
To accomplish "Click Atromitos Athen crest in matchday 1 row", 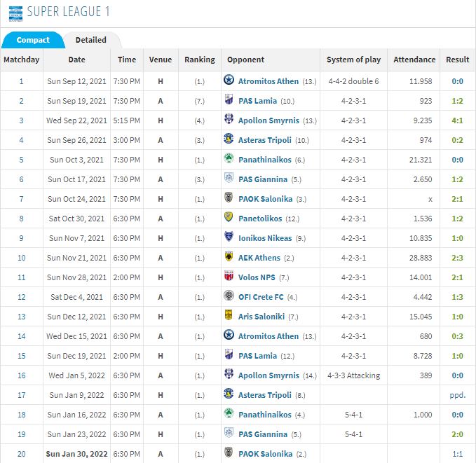I will tap(229, 80).
